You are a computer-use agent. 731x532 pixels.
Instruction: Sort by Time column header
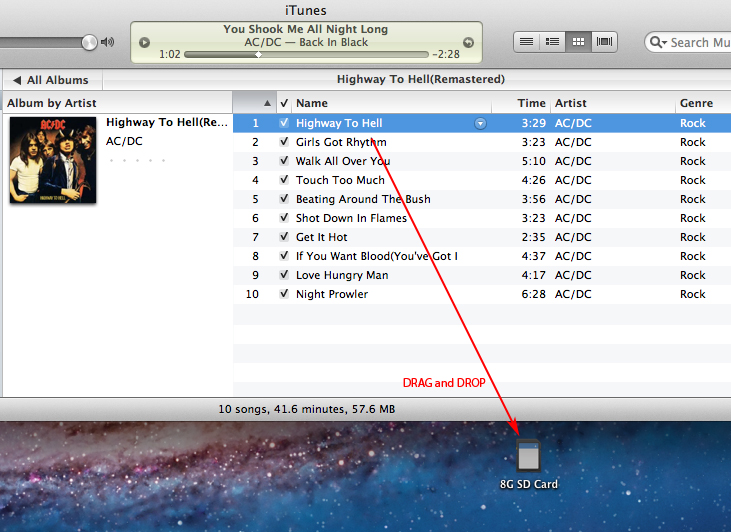coord(521,103)
